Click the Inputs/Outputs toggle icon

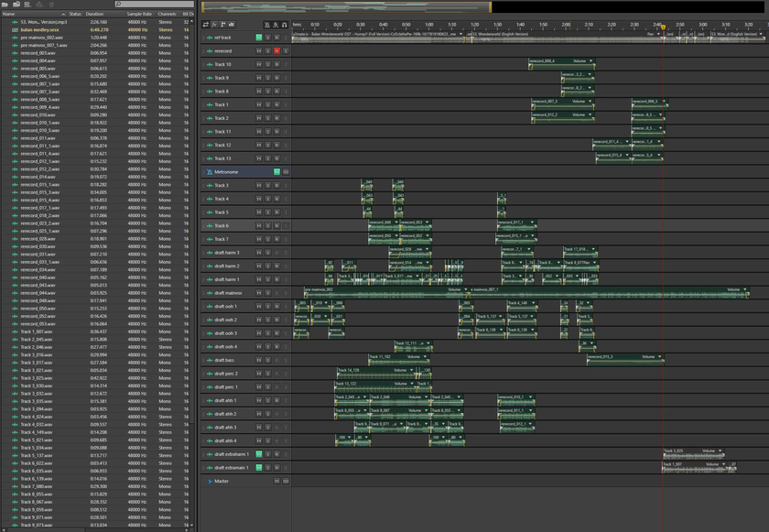pos(205,24)
